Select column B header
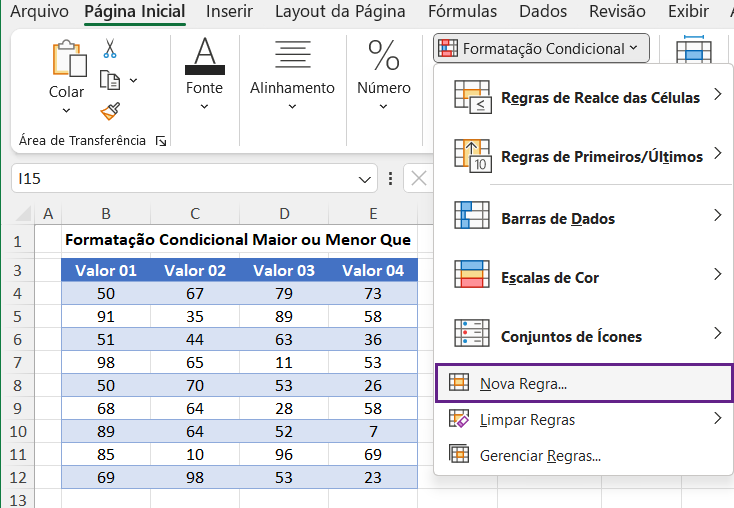This screenshot has width=734, height=508. (106, 214)
